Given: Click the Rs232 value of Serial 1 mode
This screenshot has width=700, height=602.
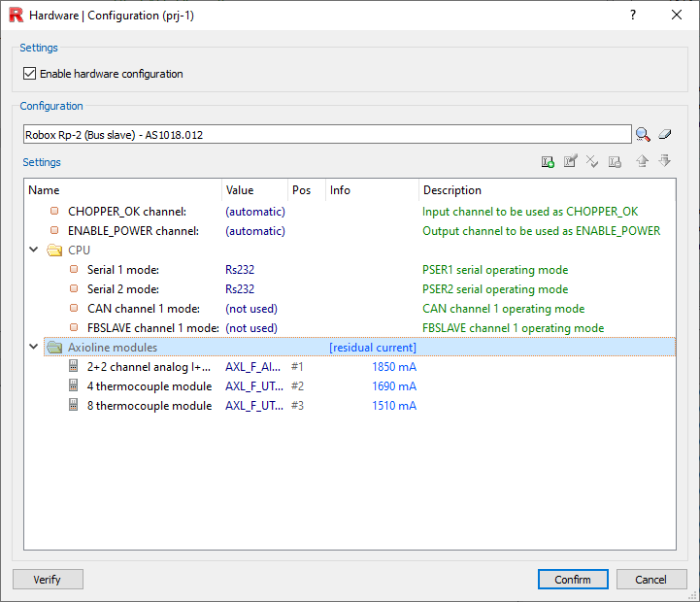Looking at the screenshot, I should coord(240,270).
